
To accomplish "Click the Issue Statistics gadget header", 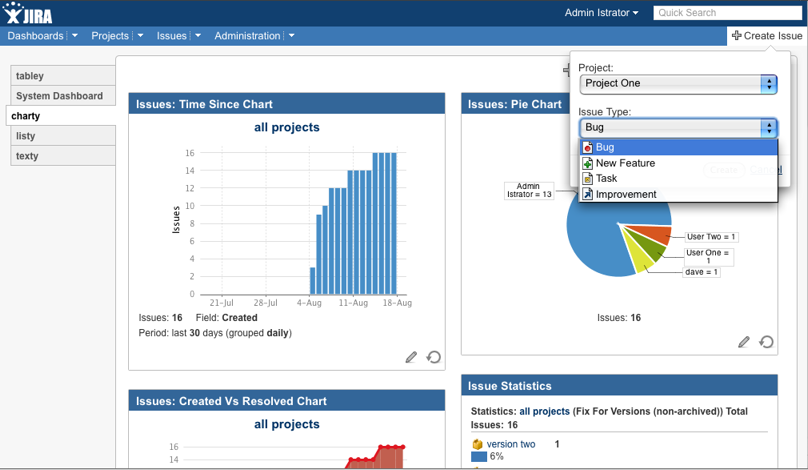I will click(x=619, y=386).
